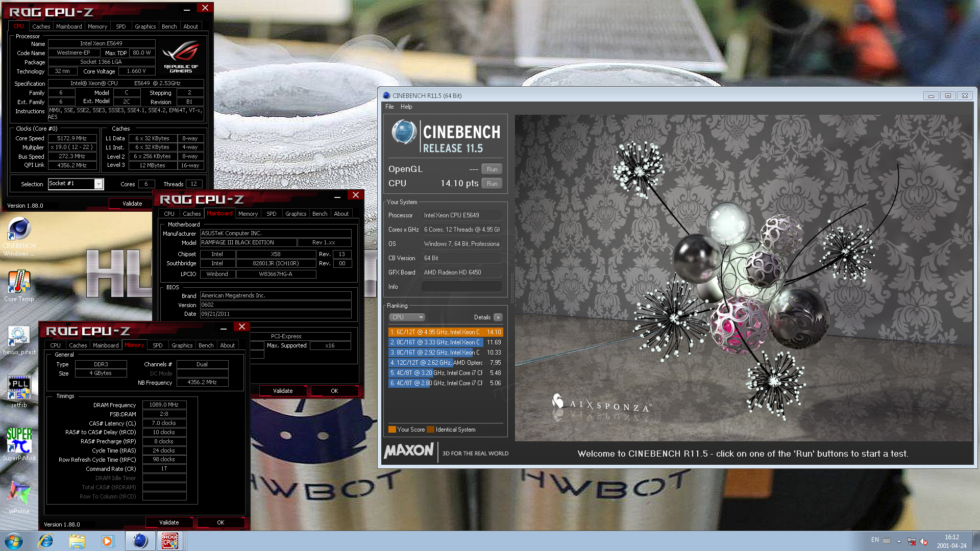Show hidden tray icons arrow
Viewport: 980px width, 551px height.
point(899,541)
